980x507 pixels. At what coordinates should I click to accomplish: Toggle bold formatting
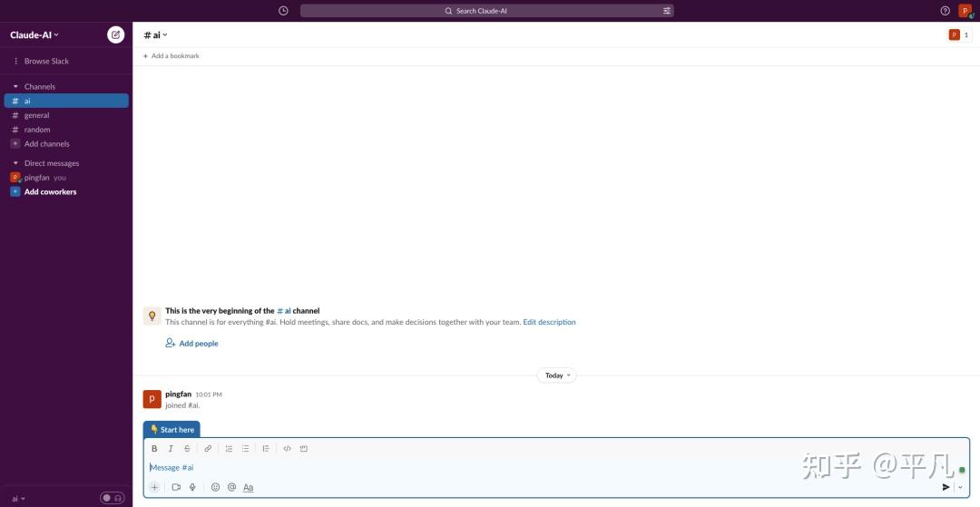154,448
